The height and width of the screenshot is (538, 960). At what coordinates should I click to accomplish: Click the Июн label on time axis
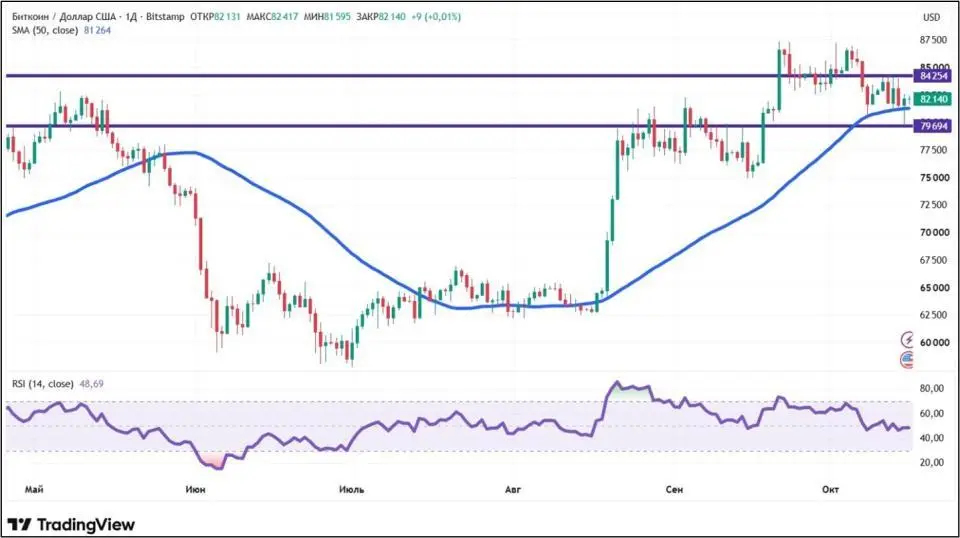[195, 490]
